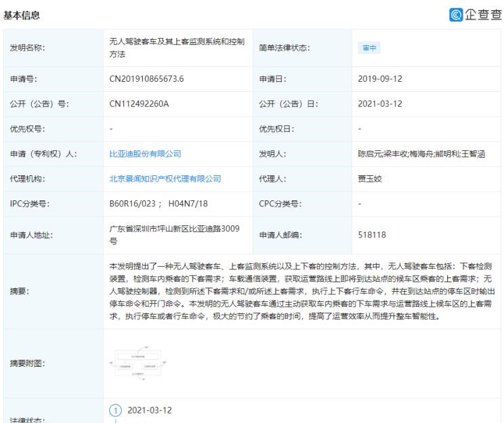Open the 北京景闻知识产权代理有限公司 agency link

165,179
